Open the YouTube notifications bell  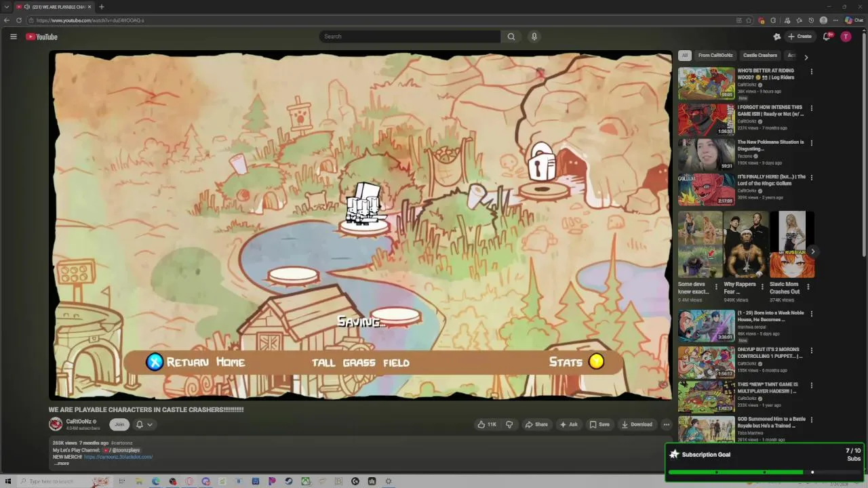pos(826,37)
